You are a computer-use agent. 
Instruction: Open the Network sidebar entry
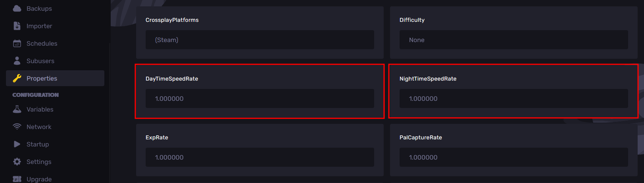[x=55, y=127]
